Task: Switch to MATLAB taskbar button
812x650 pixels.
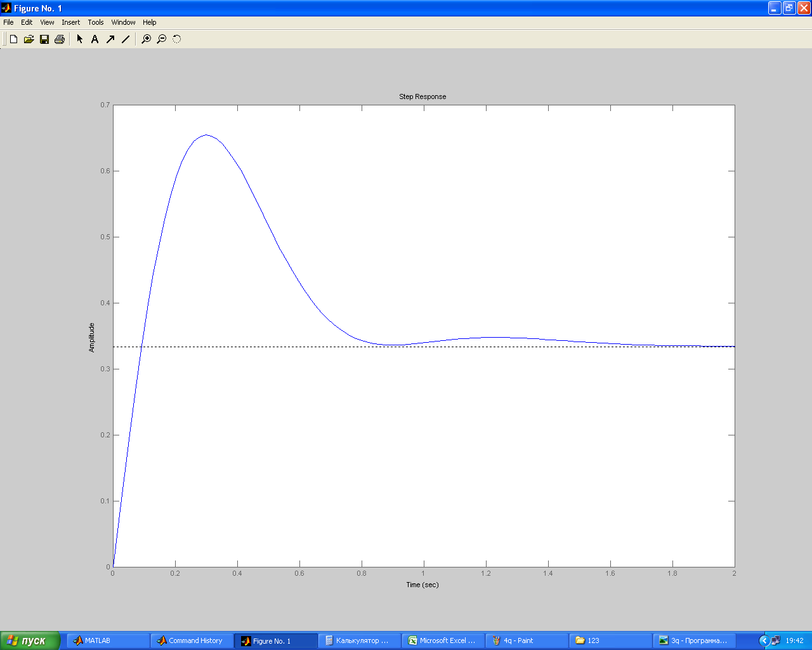Action: (x=108, y=640)
